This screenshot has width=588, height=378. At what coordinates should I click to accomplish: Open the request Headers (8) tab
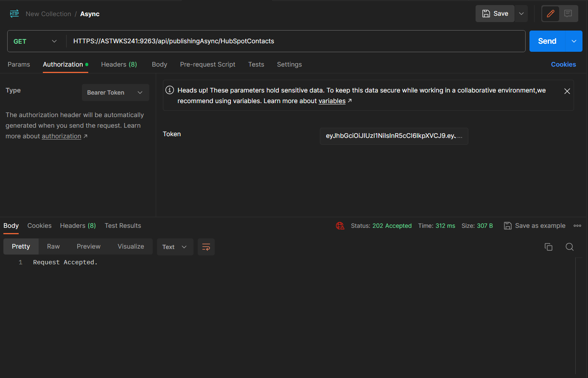click(x=119, y=64)
